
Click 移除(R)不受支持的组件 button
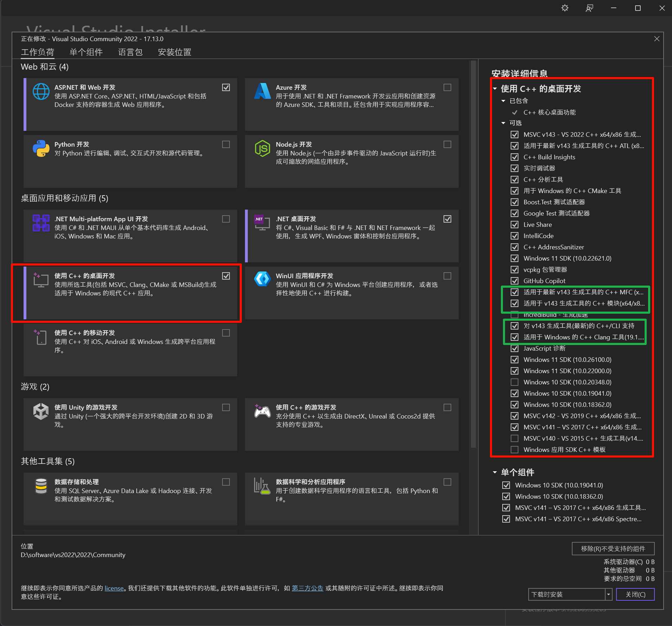click(x=613, y=549)
